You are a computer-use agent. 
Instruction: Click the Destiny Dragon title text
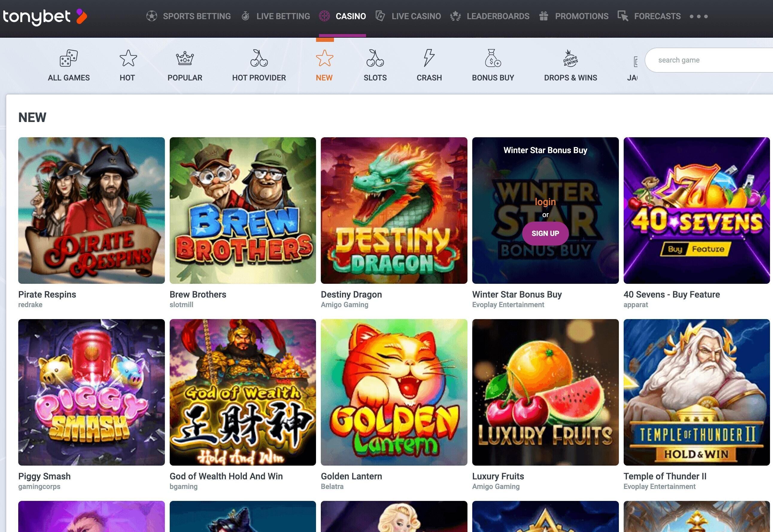point(351,294)
